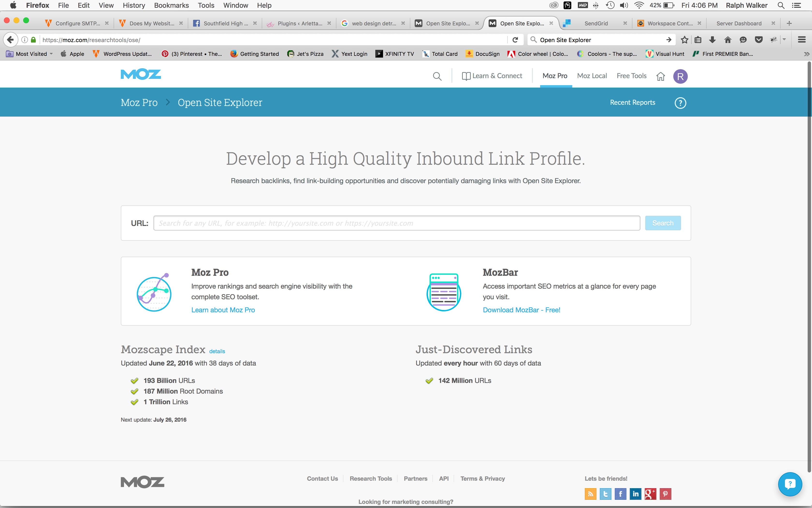Click the help question mark in blue banner
The width and height of the screenshot is (812, 508).
680,103
